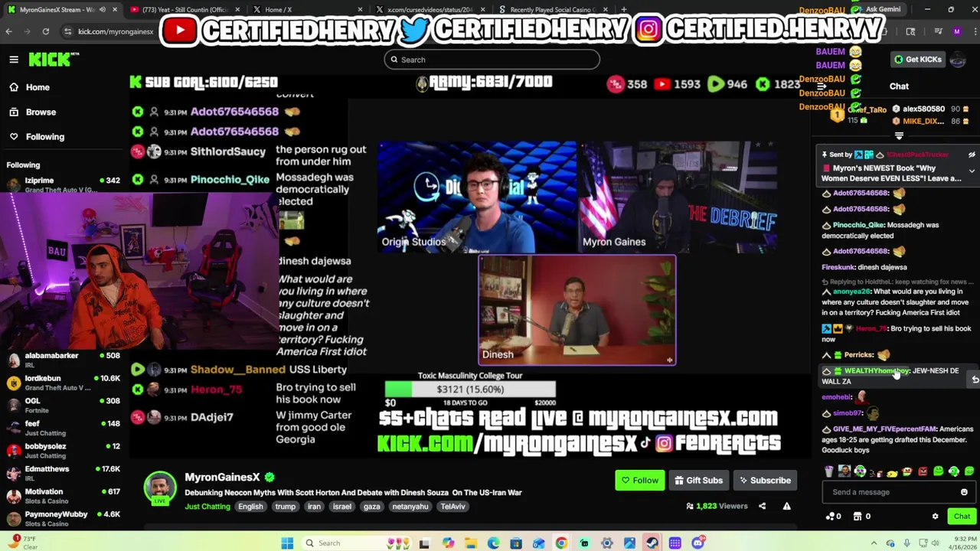Show hidden system tray icons
The image size is (980, 551).
pyautogui.click(x=874, y=543)
